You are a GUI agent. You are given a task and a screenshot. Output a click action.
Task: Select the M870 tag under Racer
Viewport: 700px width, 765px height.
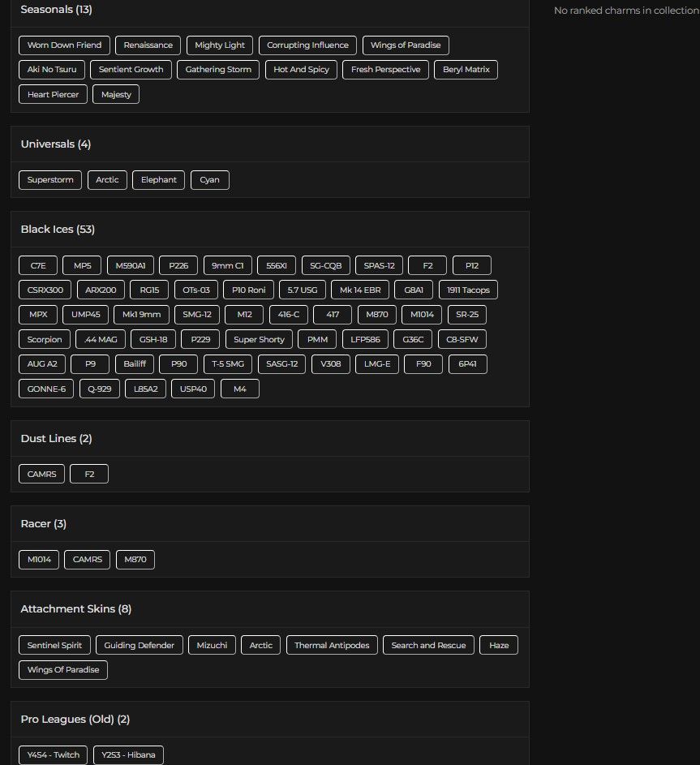pyautogui.click(x=135, y=560)
